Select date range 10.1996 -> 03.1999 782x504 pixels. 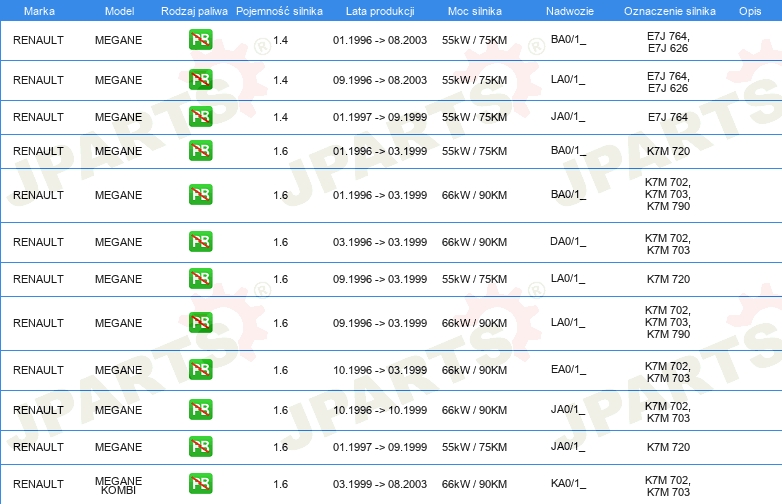pos(380,370)
